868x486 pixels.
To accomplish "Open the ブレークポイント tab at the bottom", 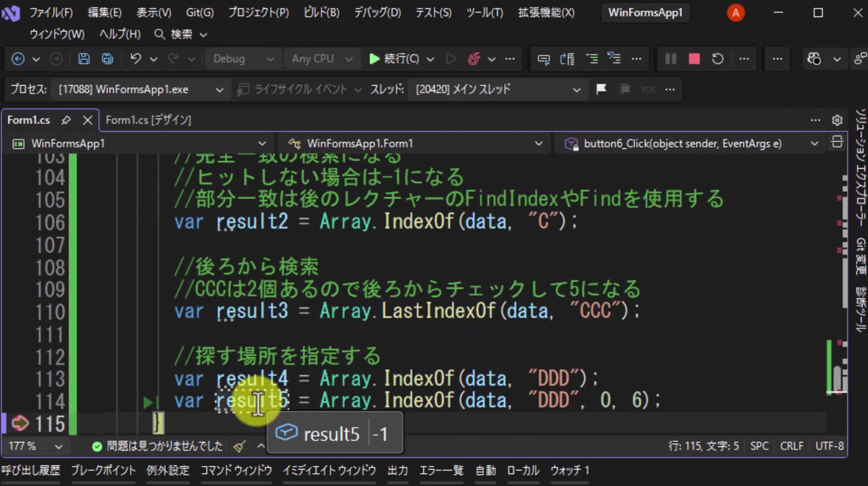I will click(x=104, y=471).
